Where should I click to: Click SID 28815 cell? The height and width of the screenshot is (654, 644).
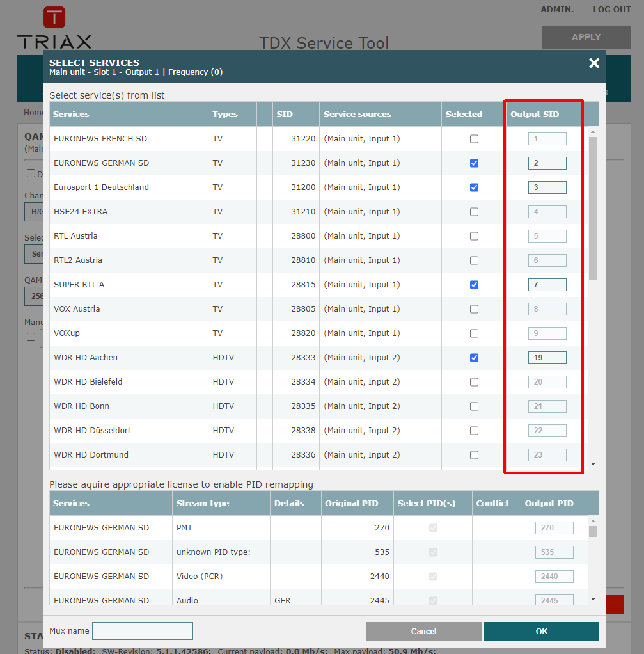tap(303, 285)
